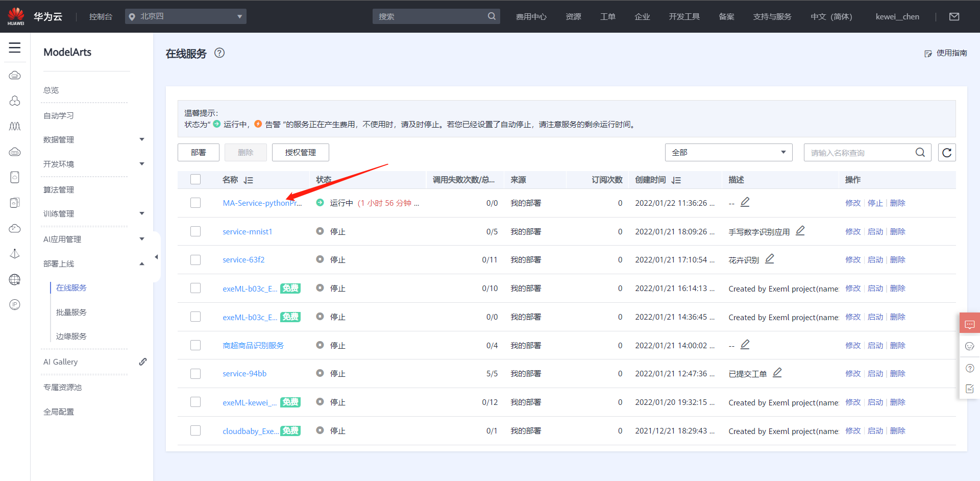The image size is (980, 481).
Task: Edit description 花卉识别 pencil icon
Action: (769, 259)
